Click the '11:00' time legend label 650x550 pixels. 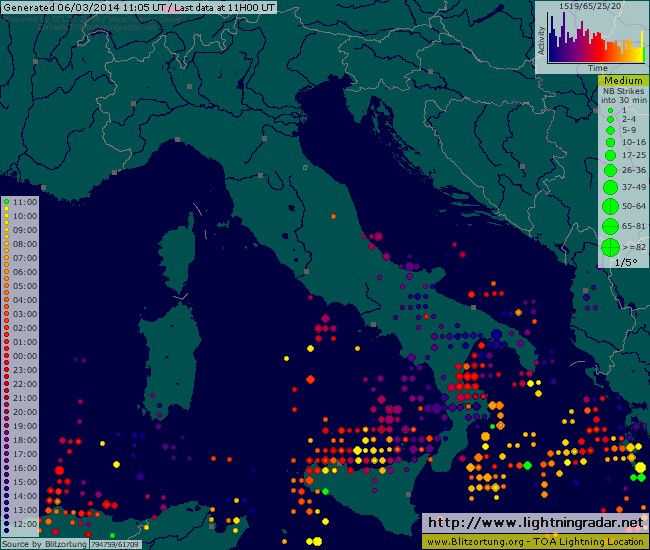click(x=25, y=202)
